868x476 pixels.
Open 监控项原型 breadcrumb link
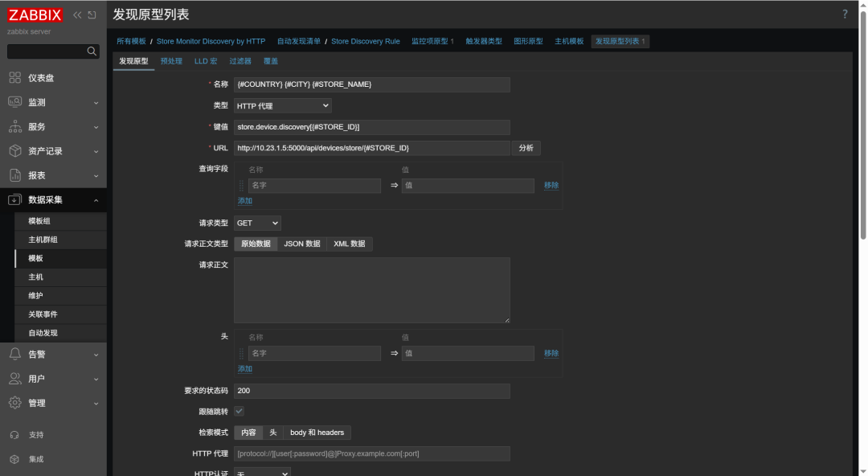point(429,42)
